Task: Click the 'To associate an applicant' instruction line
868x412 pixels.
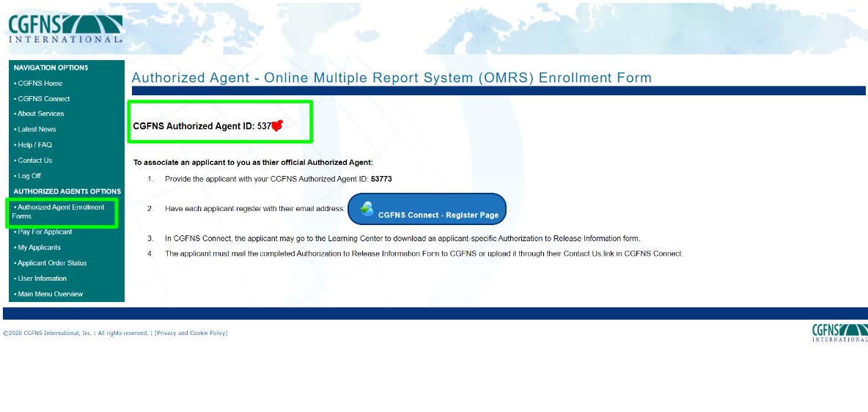Action: (x=254, y=163)
